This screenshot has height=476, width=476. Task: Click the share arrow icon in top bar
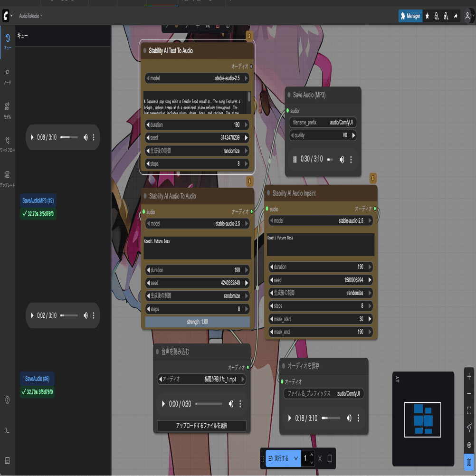(456, 16)
